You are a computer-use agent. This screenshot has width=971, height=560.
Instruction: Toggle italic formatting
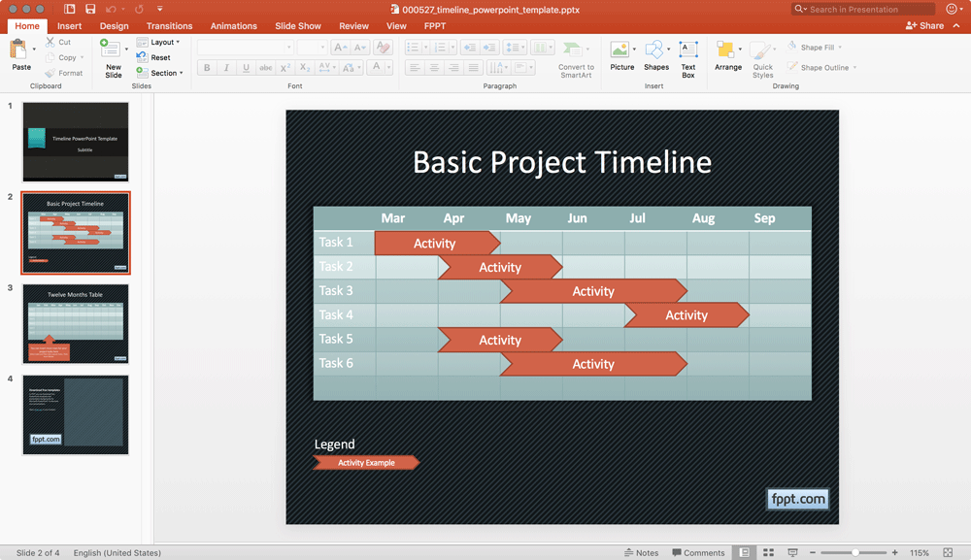(225, 67)
